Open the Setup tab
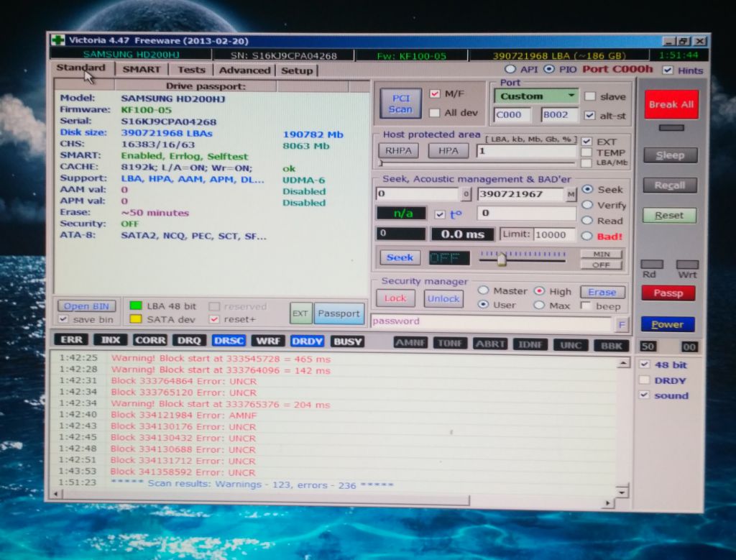The width and height of the screenshot is (736, 560). click(297, 71)
